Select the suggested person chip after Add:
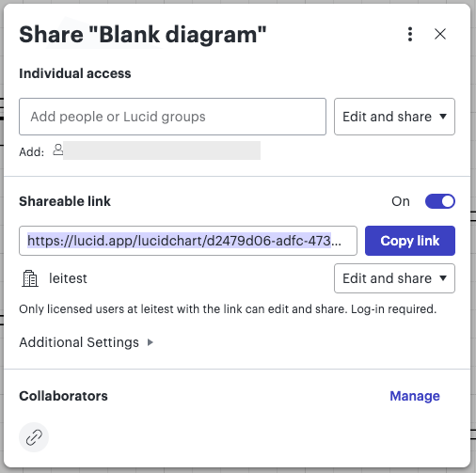476x473 pixels. 162,150
